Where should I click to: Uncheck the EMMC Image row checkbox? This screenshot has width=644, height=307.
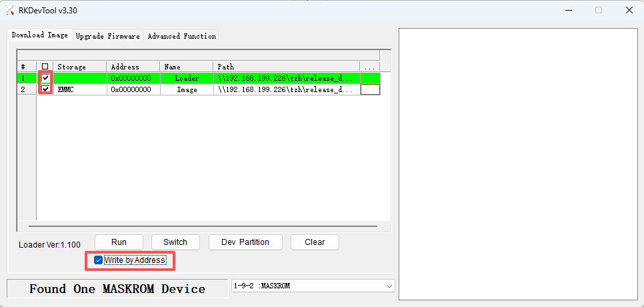tap(45, 89)
